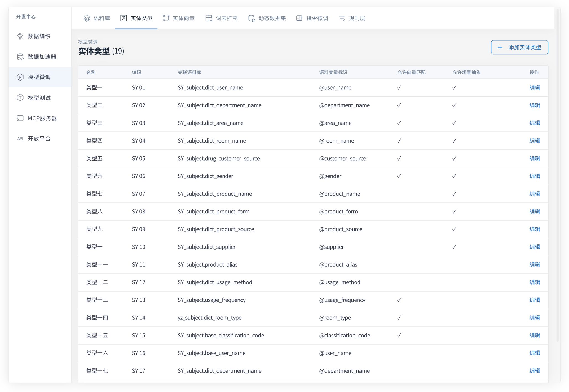Click the 数据加速器 database icon in sidebar
This screenshot has height=392, width=569.
[20, 57]
